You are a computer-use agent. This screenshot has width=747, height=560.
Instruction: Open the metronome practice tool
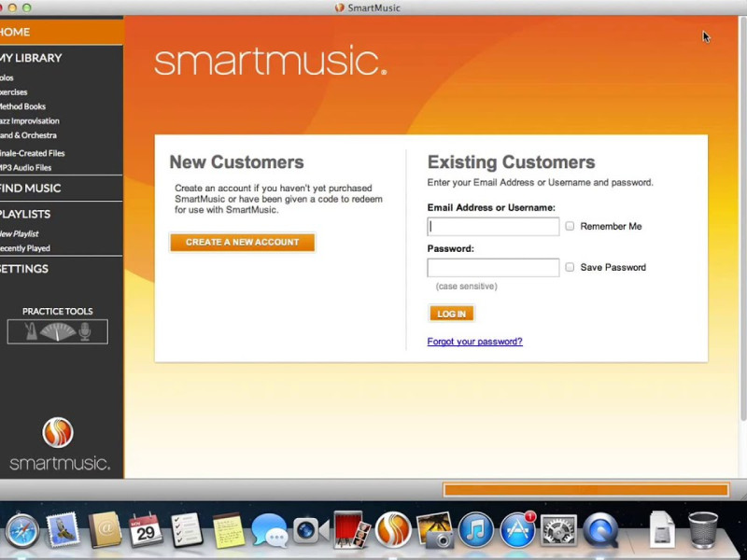[31, 331]
